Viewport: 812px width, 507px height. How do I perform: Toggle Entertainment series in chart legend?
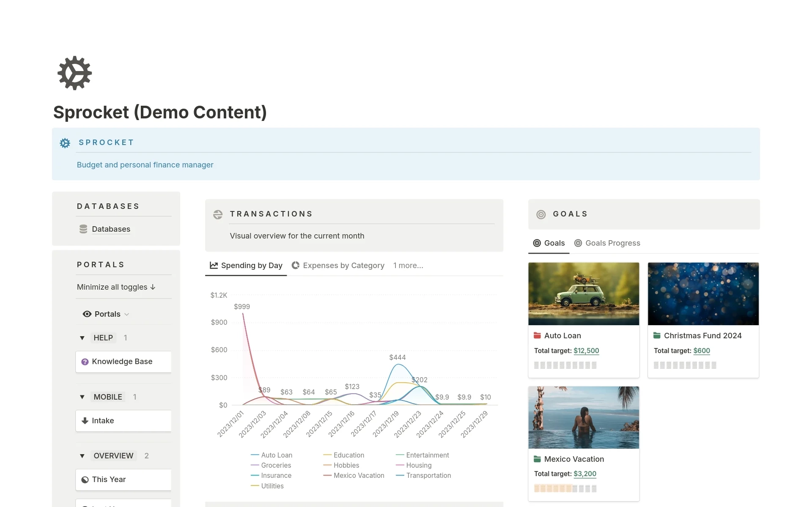(x=422, y=455)
